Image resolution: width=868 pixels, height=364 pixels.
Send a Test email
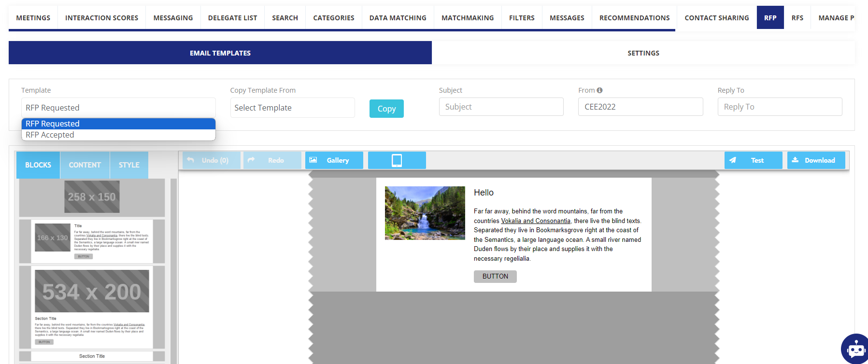(753, 160)
